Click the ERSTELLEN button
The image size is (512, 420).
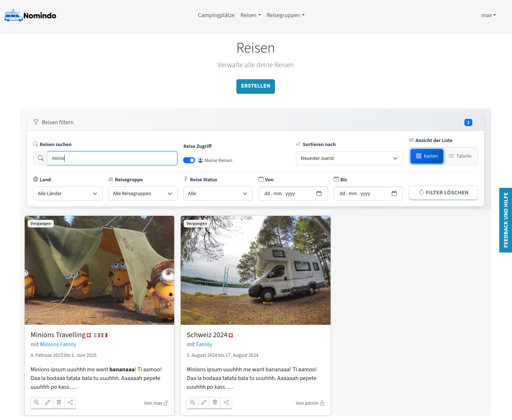click(256, 86)
